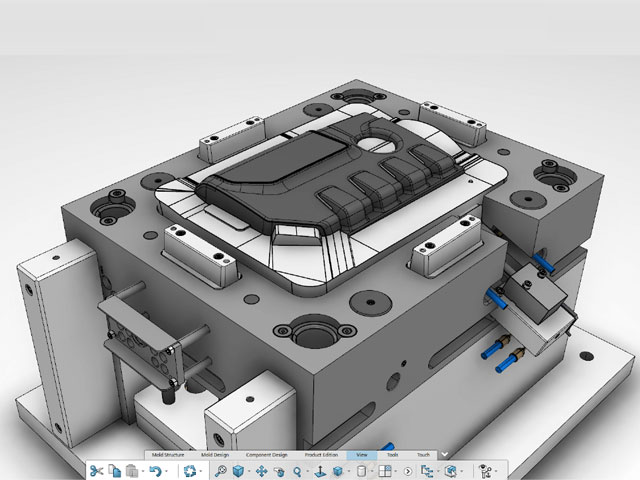The image size is (640, 480).
Task: Select the Fit All In magnifier icon
Action: point(221,470)
